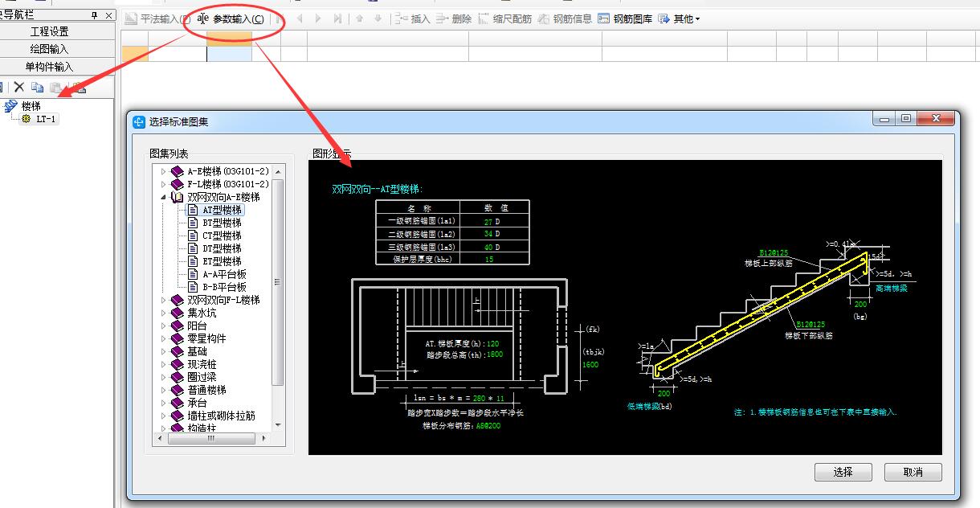
Task: Click 梯板厚度(h) value 120 in diagram
Action: pos(492,343)
